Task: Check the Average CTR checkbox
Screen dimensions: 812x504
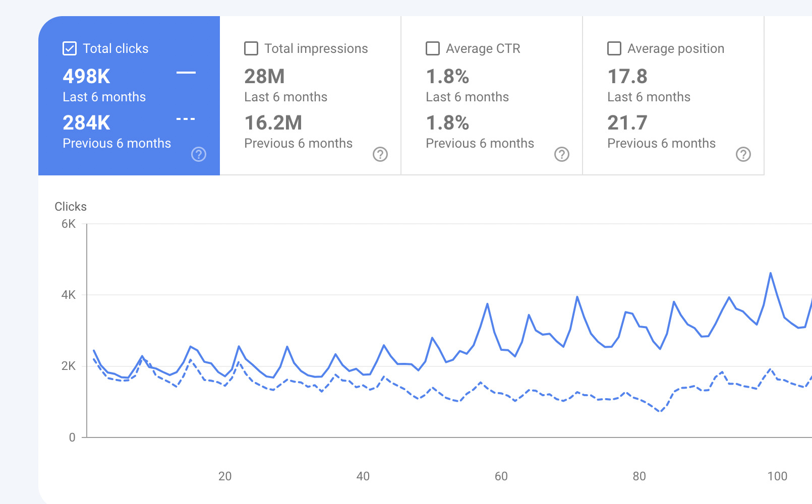Action: tap(432, 48)
